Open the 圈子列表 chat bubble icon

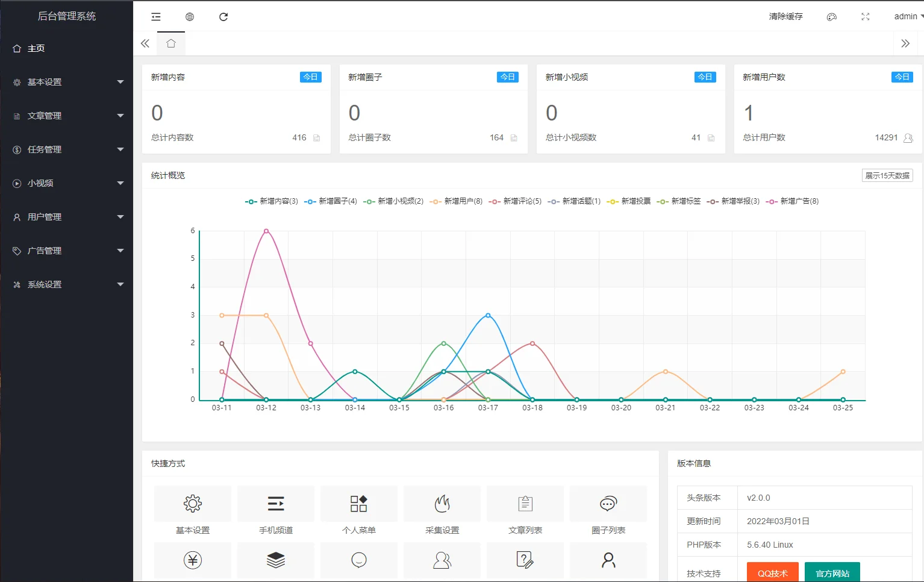(608, 504)
